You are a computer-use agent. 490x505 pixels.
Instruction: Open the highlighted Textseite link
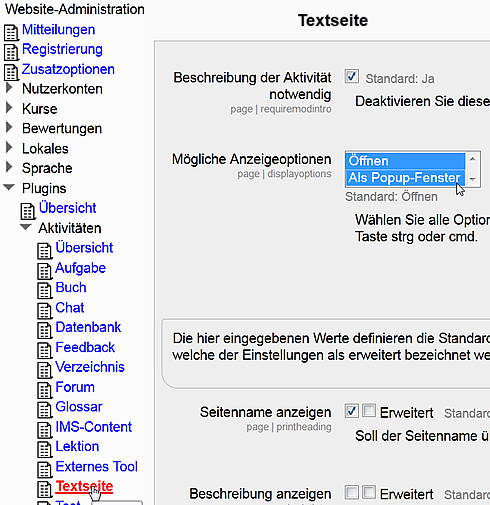[84, 486]
